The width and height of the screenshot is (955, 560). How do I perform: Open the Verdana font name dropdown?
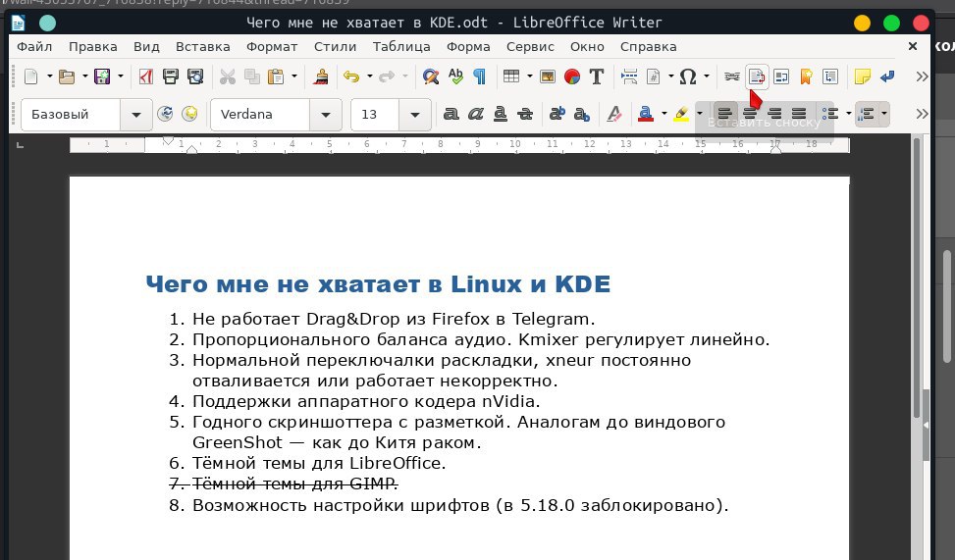point(326,115)
